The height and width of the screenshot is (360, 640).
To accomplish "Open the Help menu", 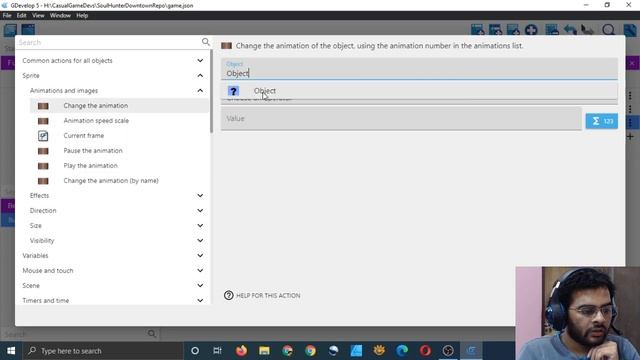I will click(82, 16).
